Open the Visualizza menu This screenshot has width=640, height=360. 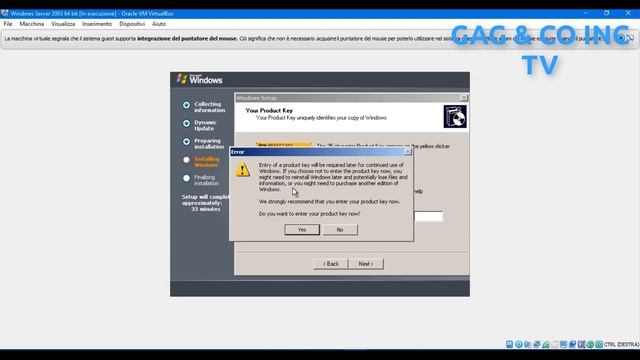(x=63, y=24)
